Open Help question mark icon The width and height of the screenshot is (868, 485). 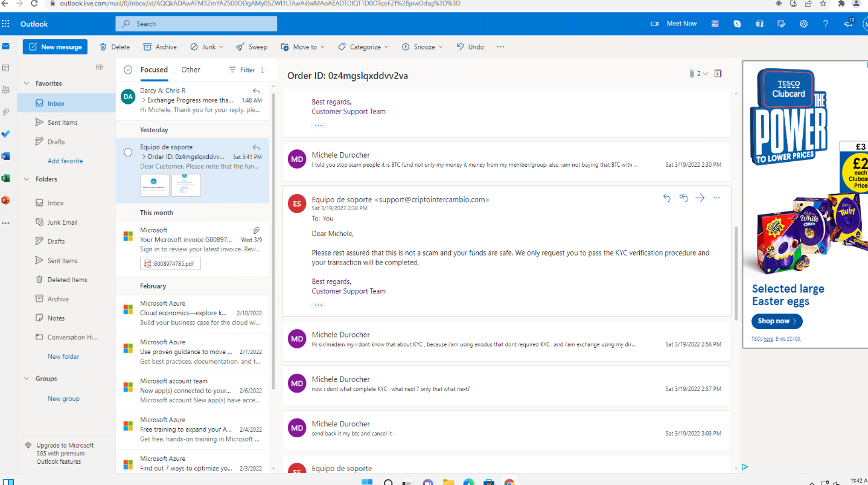pos(826,24)
